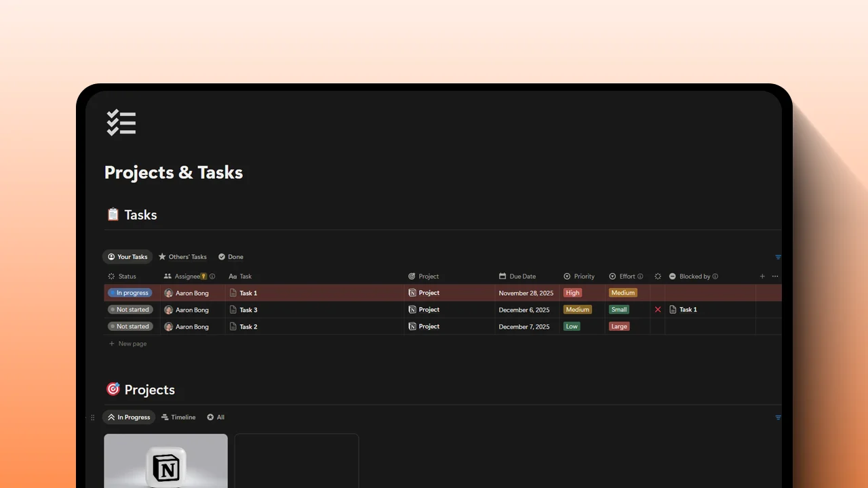Open the Notion logo project card thumbnail
868x488 pixels.
(x=165, y=461)
